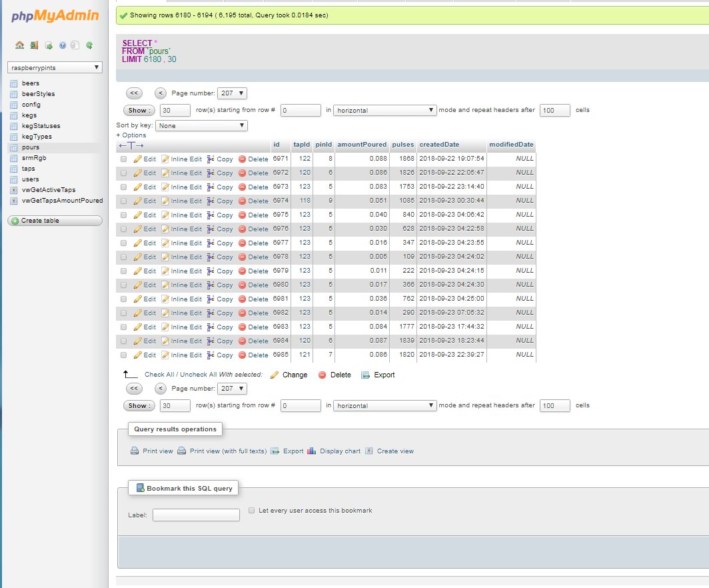The width and height of the screenshot is (709, 588).
Task: Reload navigation frame with green arrow icon
Action: 89,45
